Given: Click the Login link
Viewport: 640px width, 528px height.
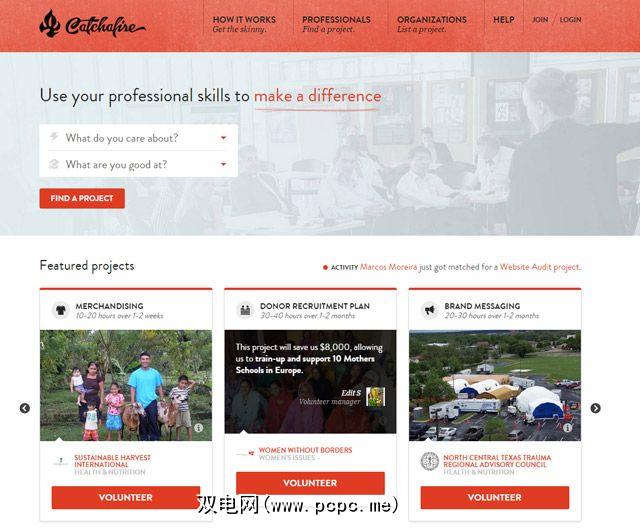Looking at the screenshot, I should point(571,20).
